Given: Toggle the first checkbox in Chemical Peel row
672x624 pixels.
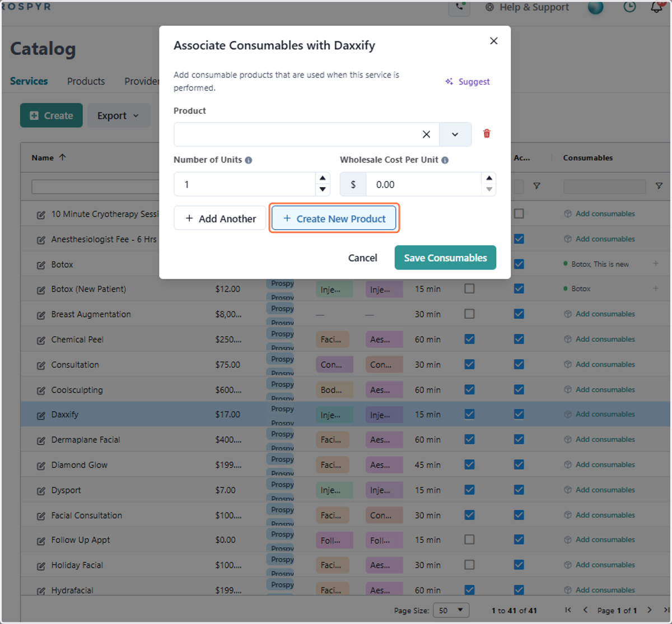Looking at the screenshot, I should point(469,339).
